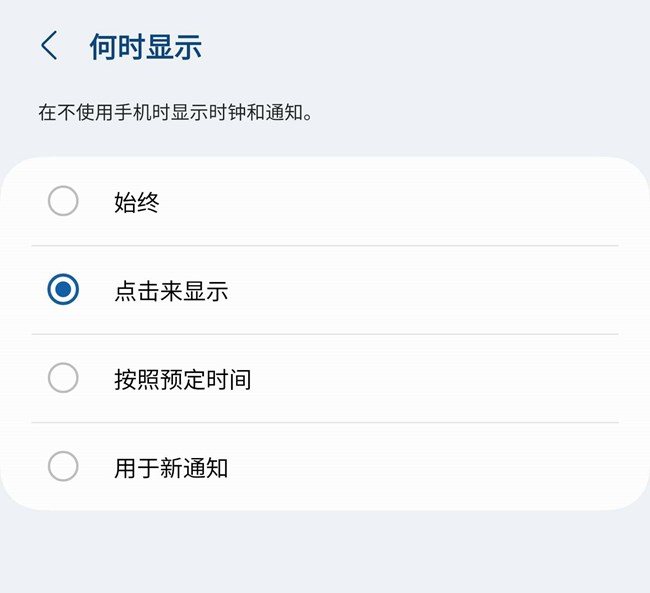
Task: Tap empty space right of 用于新通知 row
Action: 450,467
